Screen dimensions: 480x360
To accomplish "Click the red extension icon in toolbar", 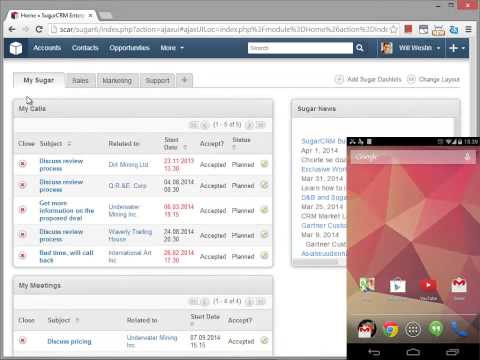I will pyautogui.click(x=408, y=29).
